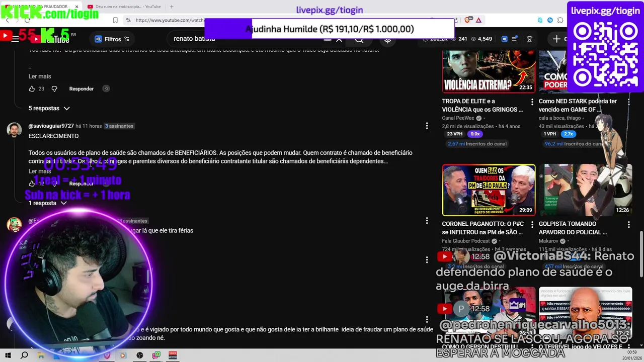Open options menu for the 'fraudar um plano' comment
The image size is (644, 362).
tap(427, 319)
